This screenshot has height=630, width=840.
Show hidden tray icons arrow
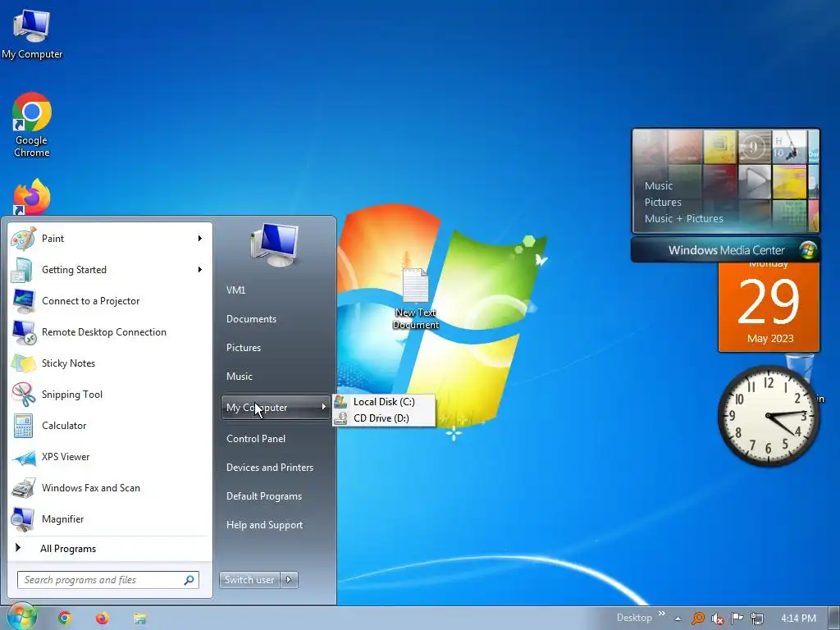pos(678,619)
